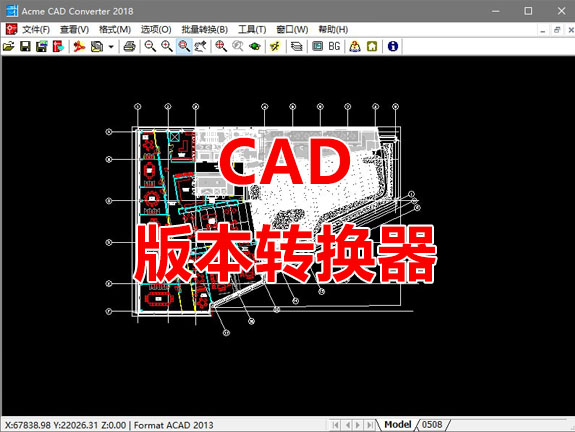This screenshot has width=575, height=432.
Task: Click the Acme CAD Converter title bar icon
Action: pos(12,11)
